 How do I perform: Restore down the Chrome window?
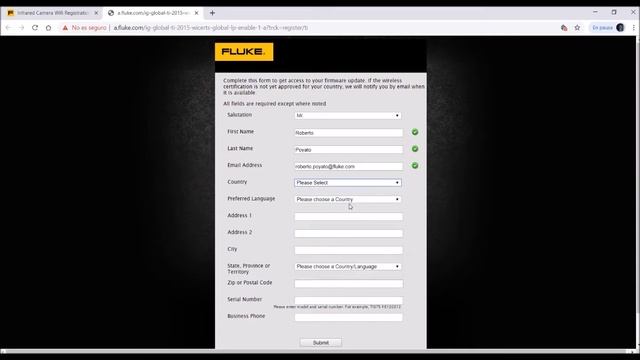pos(614,12)
